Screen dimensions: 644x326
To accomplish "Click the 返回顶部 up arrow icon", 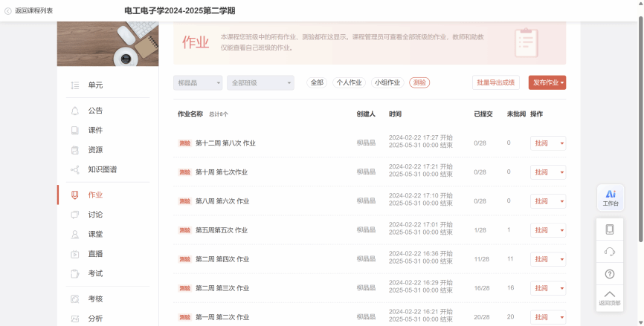I will (610, 296).
